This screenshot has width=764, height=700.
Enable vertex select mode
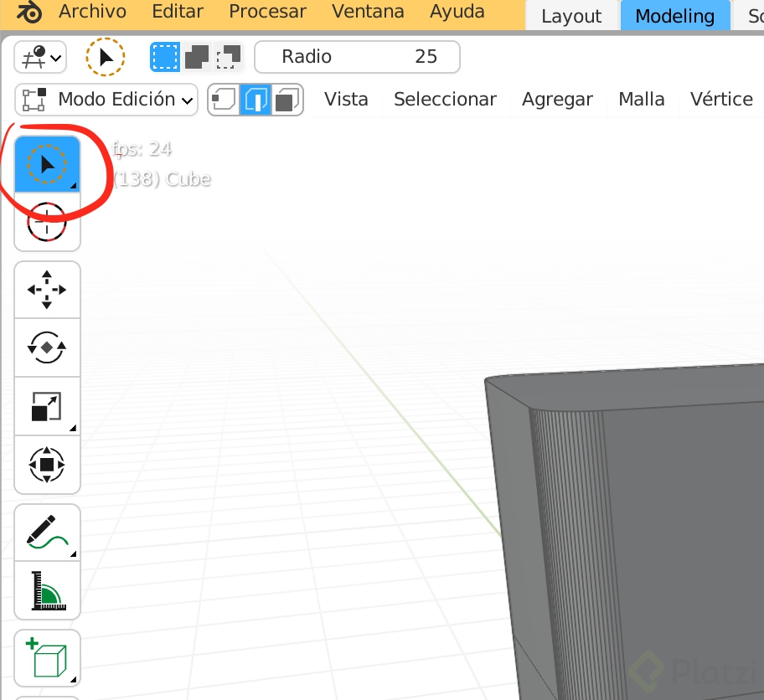click(224, 99)
